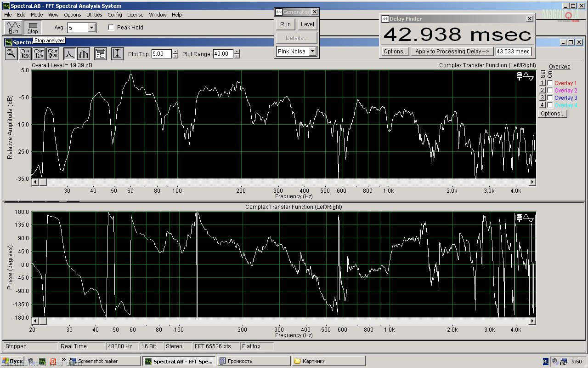Switch to Картинки folder in taskbar
This screenshot has height=368, width=588.
click(328, 361)
